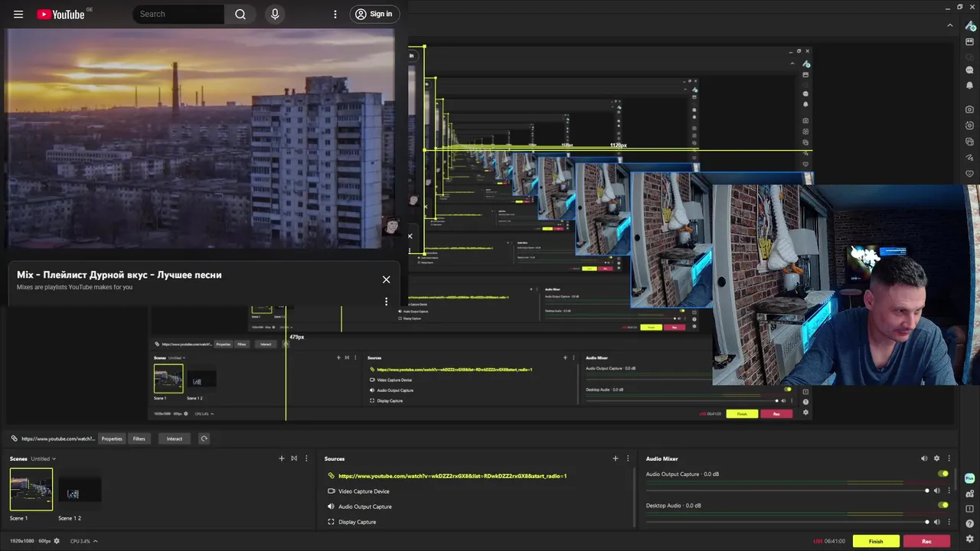Open Audio Mixer monitoring speaker icon

tap(924, 458)
